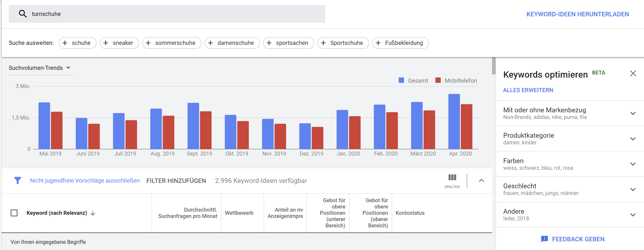Viewport: 644px width, 250px height.
Task: Select the all-keywords checkbox in table header
Action: point(14,213)
